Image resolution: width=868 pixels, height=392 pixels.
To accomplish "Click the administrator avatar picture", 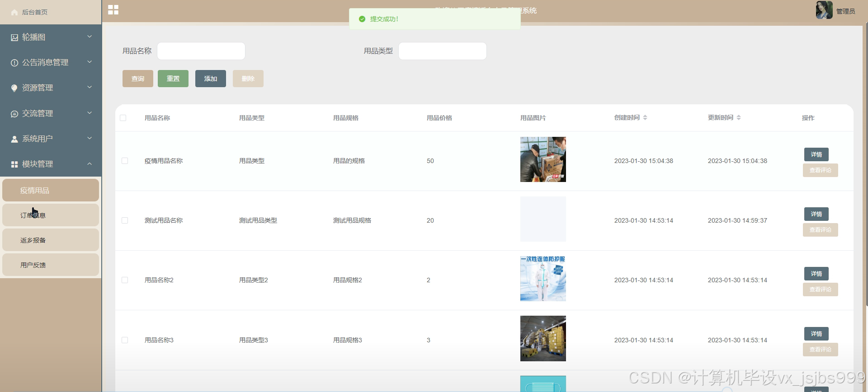I will [x=824, y=10].
